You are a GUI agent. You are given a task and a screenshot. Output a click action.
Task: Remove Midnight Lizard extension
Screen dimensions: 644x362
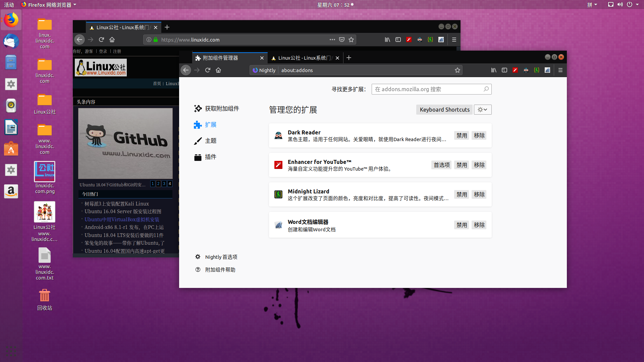(479, 194)
